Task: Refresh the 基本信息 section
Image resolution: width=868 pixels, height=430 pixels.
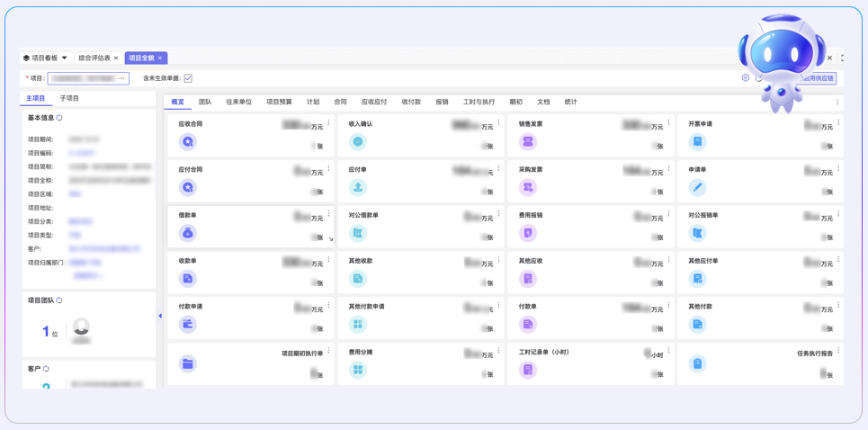Action: click(x=60, y=118)
